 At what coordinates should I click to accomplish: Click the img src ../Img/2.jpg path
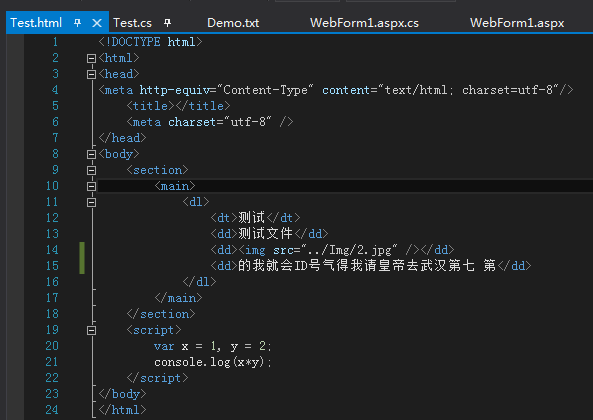tap(349, 250)
